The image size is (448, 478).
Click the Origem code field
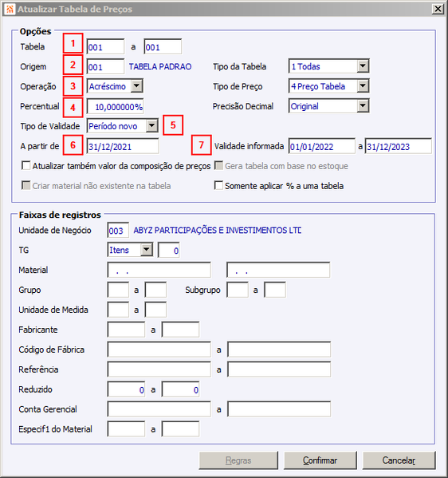tap(106, 66)
